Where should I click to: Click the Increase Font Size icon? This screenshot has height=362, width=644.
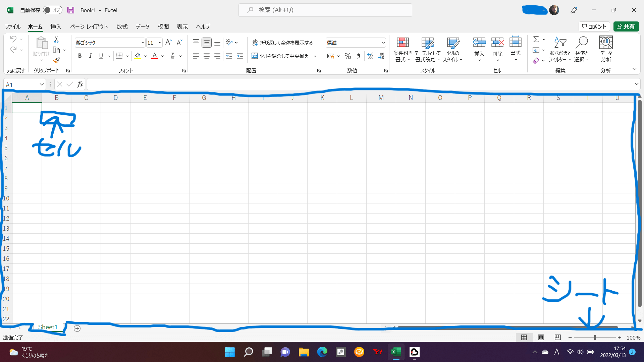[168, 42]
